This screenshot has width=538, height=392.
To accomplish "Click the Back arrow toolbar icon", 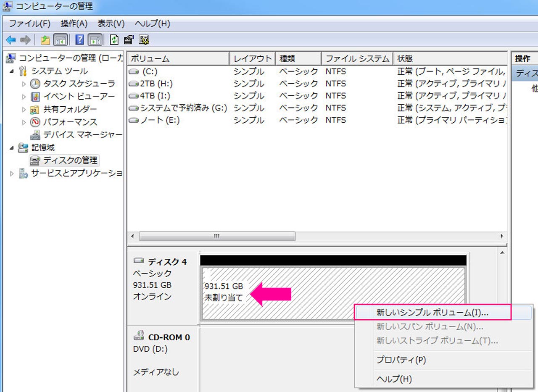I will pos(11,40).
